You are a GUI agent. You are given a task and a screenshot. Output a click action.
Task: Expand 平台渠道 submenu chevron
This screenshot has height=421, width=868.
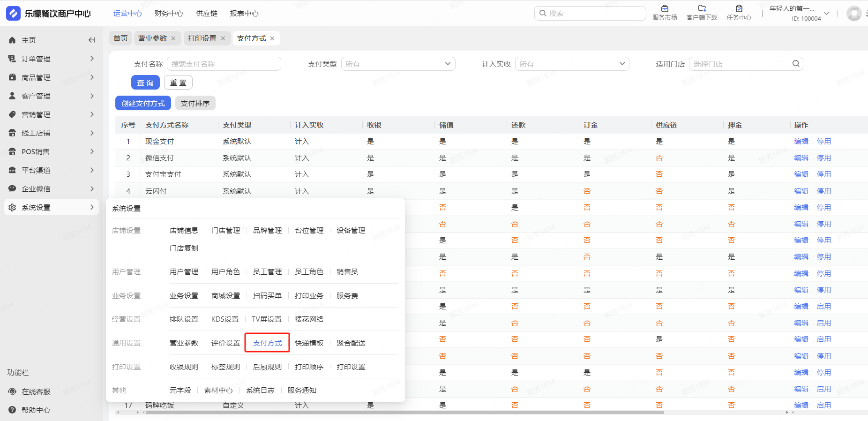pos(92,170)
